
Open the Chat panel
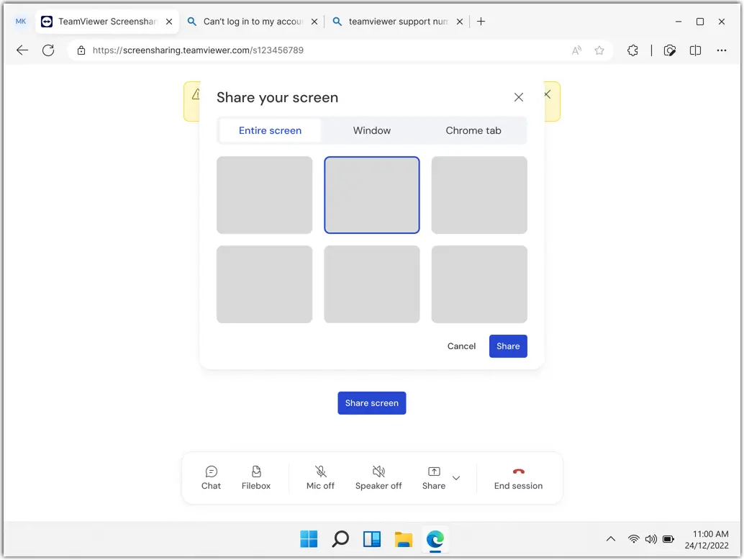pos(211,478)
